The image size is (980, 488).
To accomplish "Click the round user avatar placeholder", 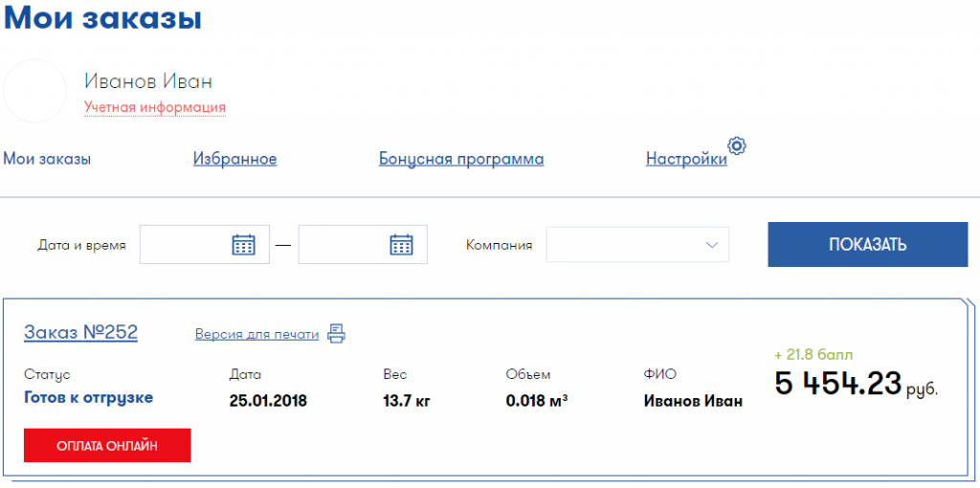I will (34, 90).
